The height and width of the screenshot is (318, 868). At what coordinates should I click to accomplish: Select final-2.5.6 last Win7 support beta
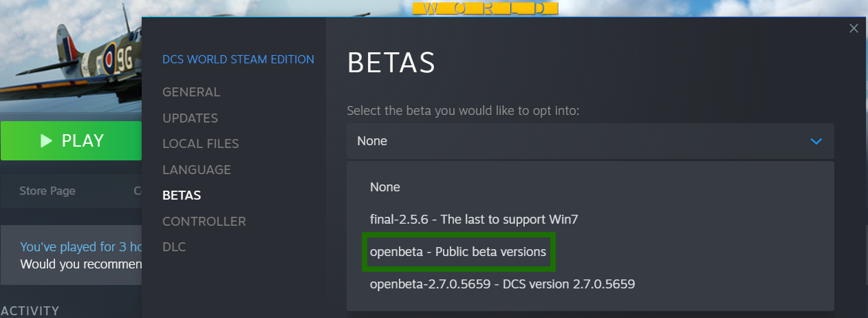(x=474, y=220)
